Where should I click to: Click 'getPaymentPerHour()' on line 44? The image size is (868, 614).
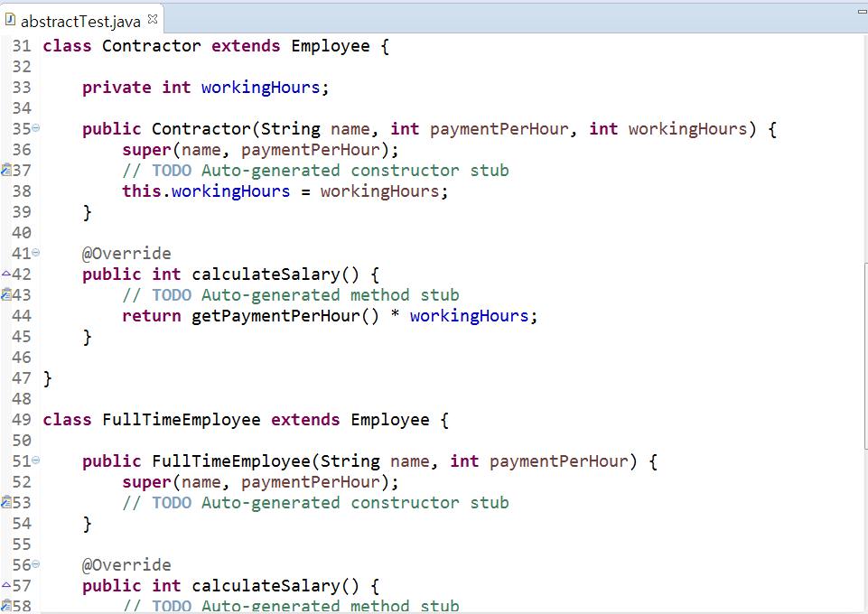pos(285,316)
